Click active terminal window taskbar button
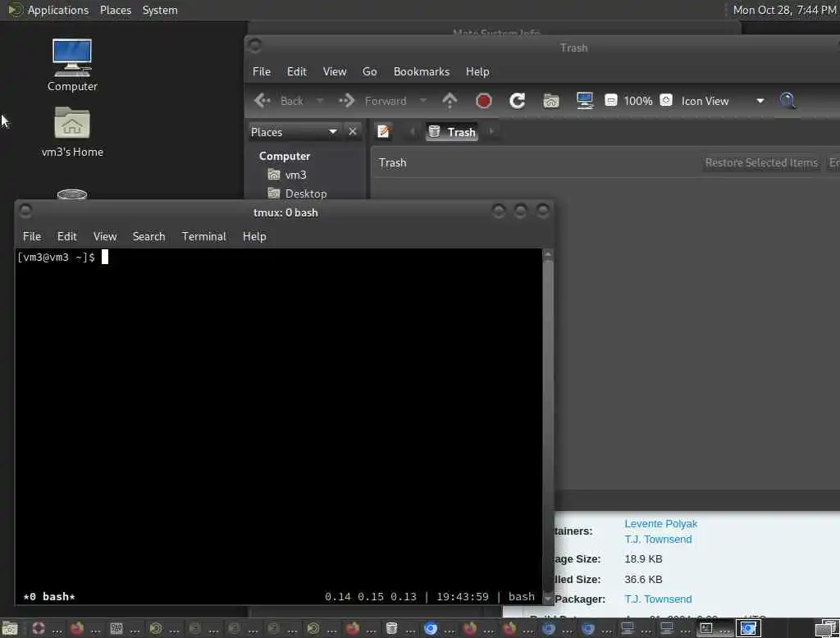Screen dimensions: 840x638 tap(714, 628)
